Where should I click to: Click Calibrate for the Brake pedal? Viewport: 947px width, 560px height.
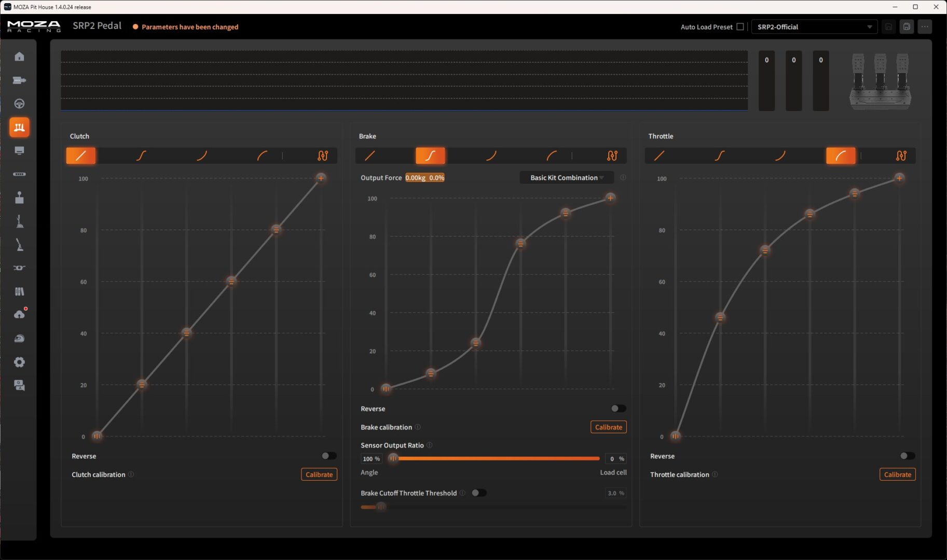[609, 427]
